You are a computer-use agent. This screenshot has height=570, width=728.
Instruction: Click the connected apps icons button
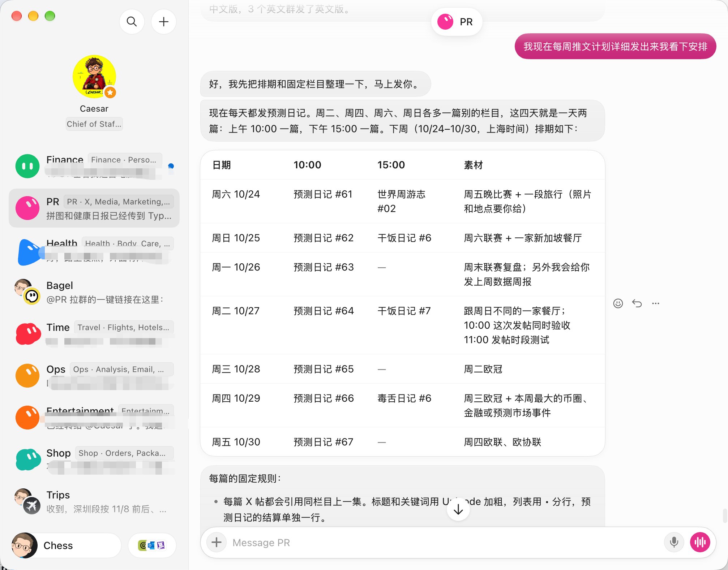(152, 545)
